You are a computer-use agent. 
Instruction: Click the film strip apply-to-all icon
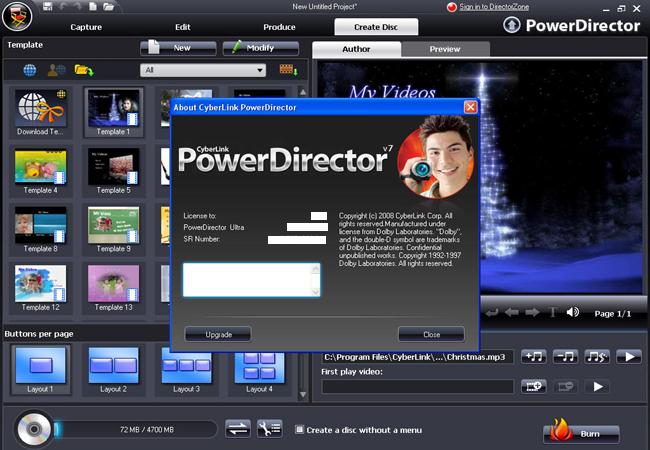click(289, 70)
